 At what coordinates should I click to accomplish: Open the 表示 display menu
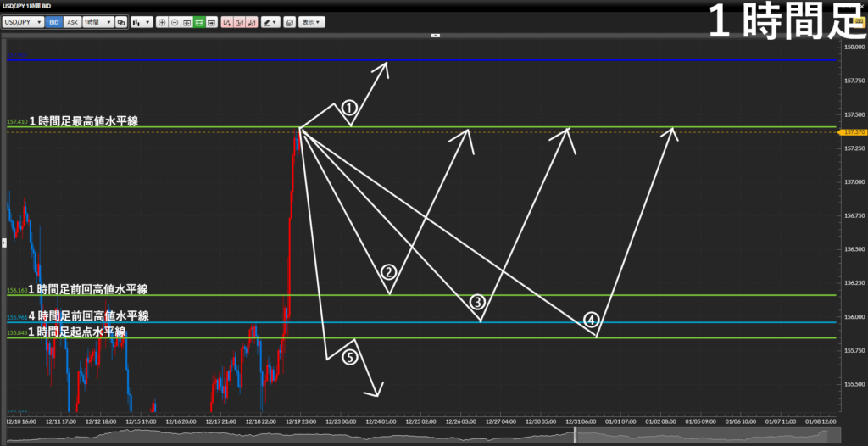[x=313, y=21]
